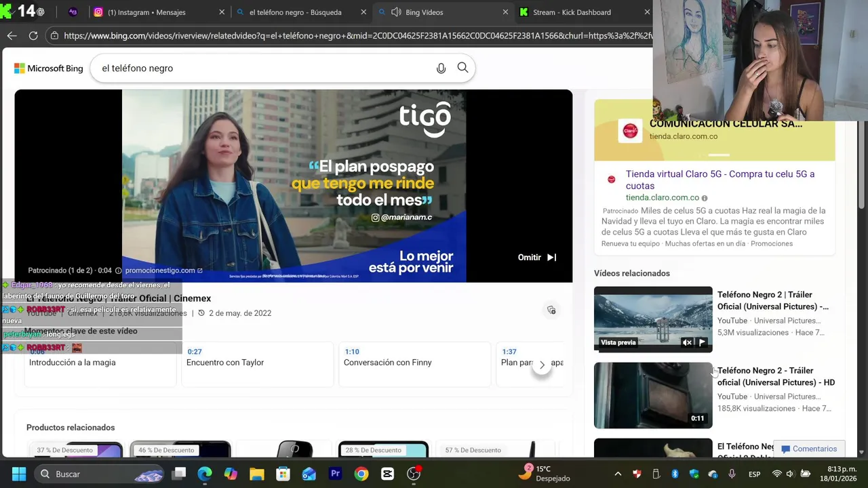Open OBS Studio from the taskbar

tap(414, 474)
